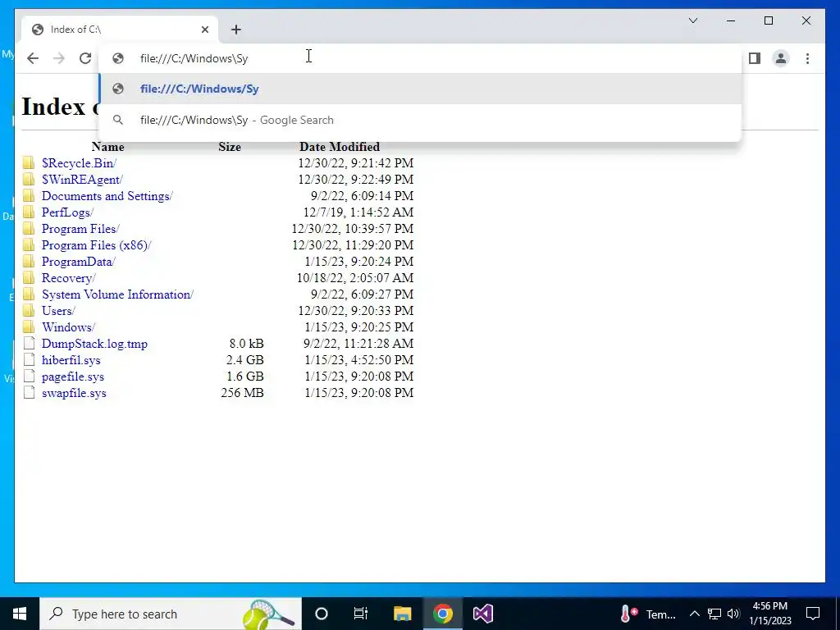This screenshot has width=840, height=630.
Task: Choose the file:///C:/Windows/Sy suggestion
Action: click(x=420, y=89)
